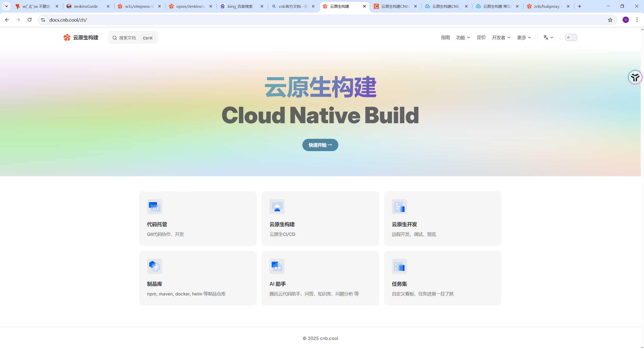Click the 云原生构建 logo icon in navbar
Screen dimensions: 644x348
pyautogui.click(x=67, y=37)
